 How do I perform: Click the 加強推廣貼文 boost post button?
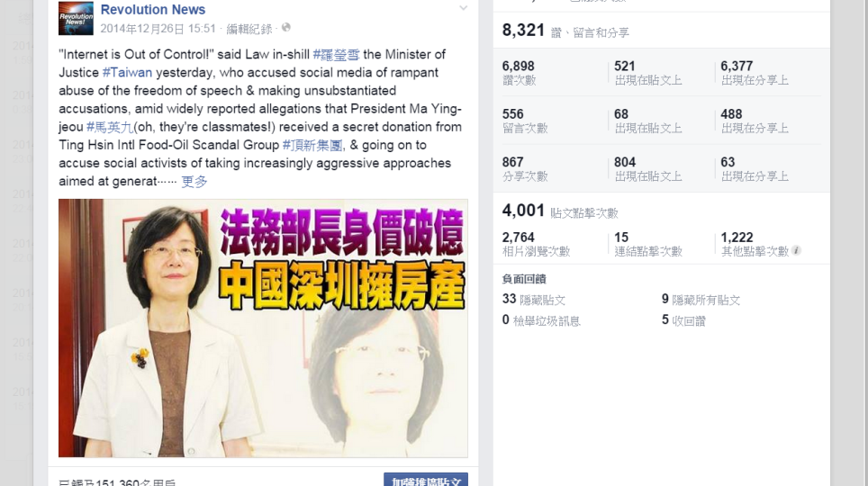426,480
